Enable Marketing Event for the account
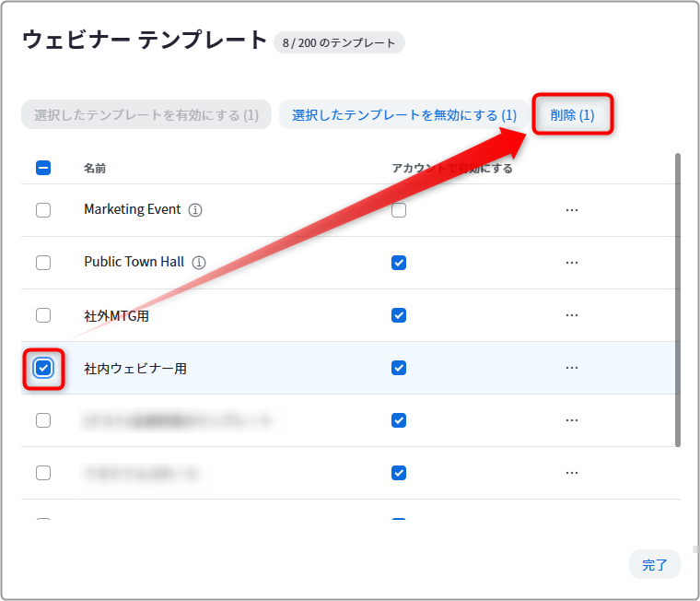700x601 pixels. point(399,210)
